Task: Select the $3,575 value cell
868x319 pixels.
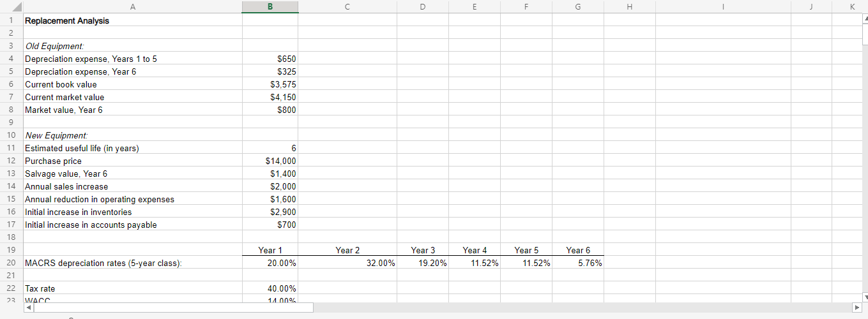Action: 270,84
